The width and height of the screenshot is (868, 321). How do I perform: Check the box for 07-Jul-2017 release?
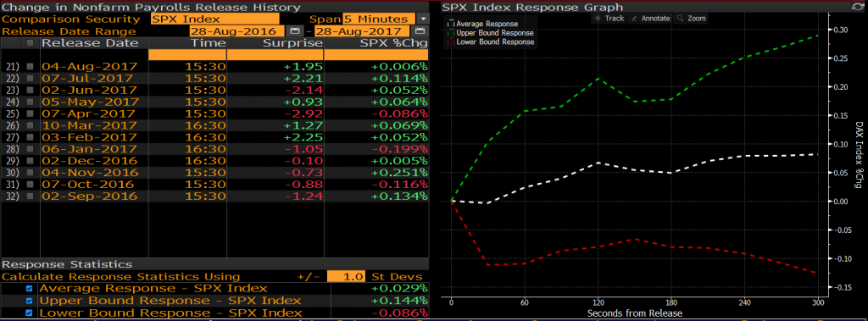point(30,78)
